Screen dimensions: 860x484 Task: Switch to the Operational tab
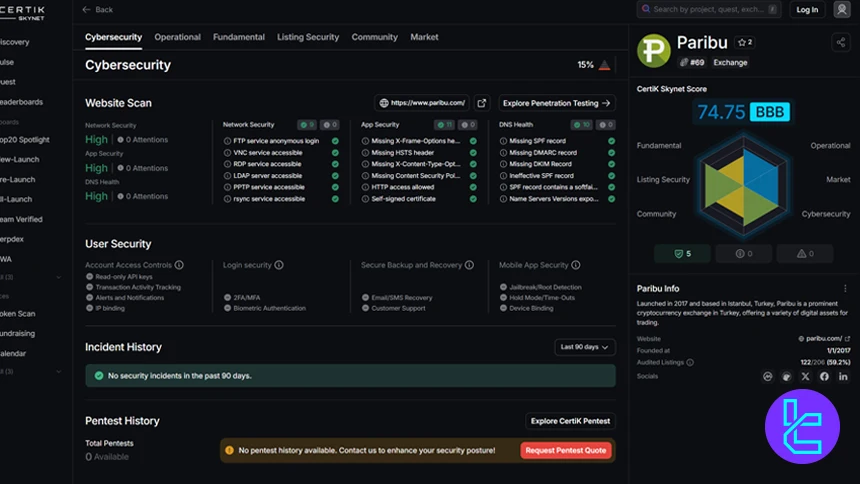click(x=177, y=37)
